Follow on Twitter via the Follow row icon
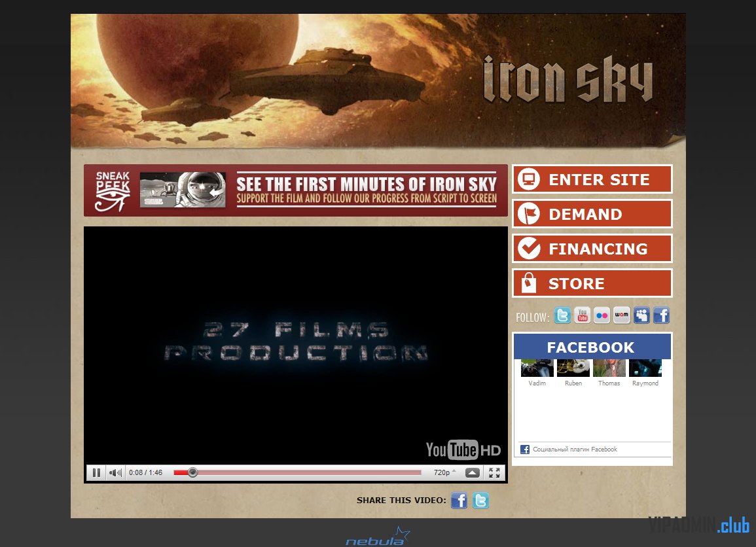The image size is (756, 547). tap(562, 315)
